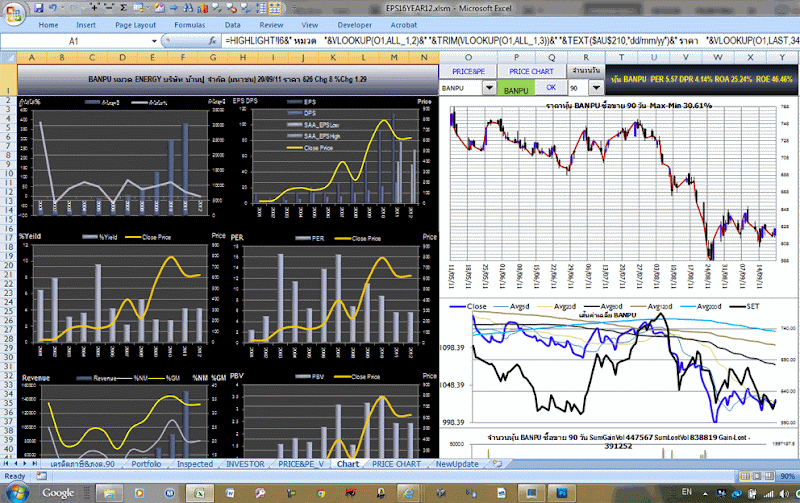800x503 pixels.
Task: Click inside the formula bar text
Action: point(510,40)
